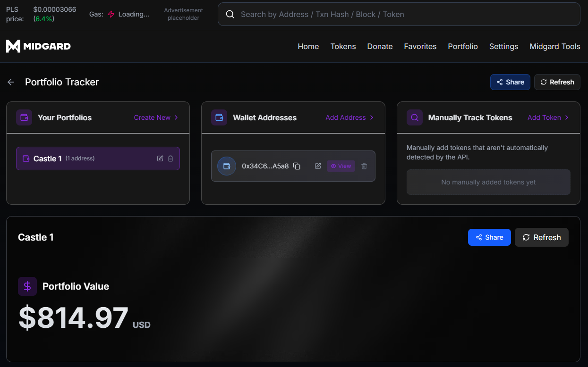Viewport: 588px width, 367px height.
Task: Open the Portfolio menu item
Action: point(463,46)
